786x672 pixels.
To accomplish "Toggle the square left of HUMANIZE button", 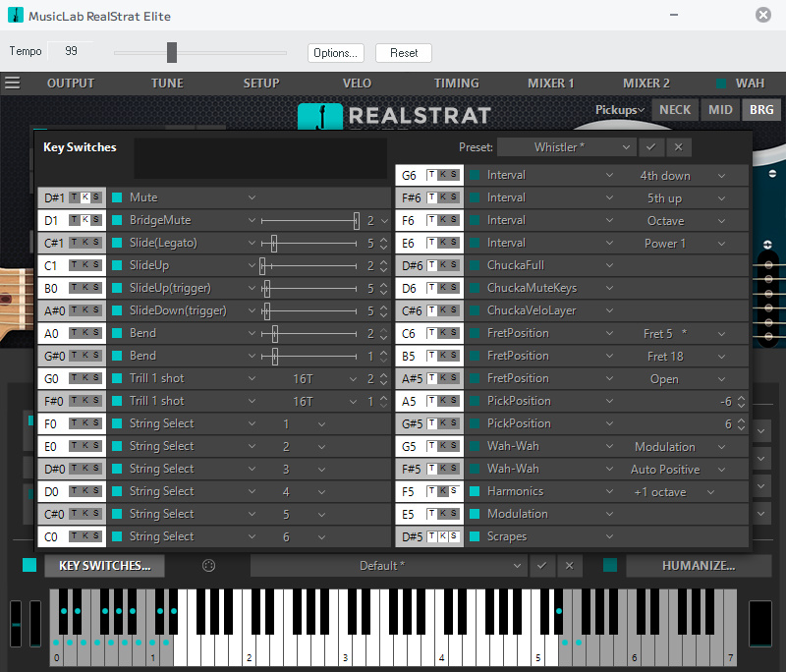I will pos(610,565).
